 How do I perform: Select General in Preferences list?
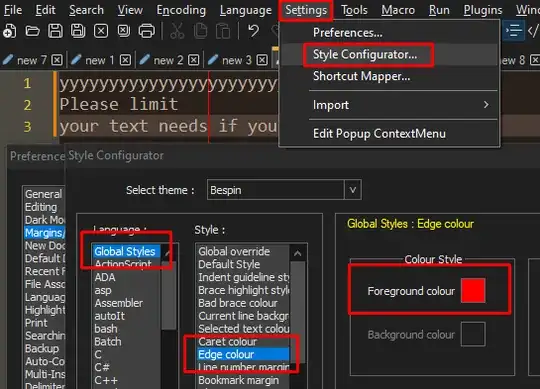(x=43, y=194)
